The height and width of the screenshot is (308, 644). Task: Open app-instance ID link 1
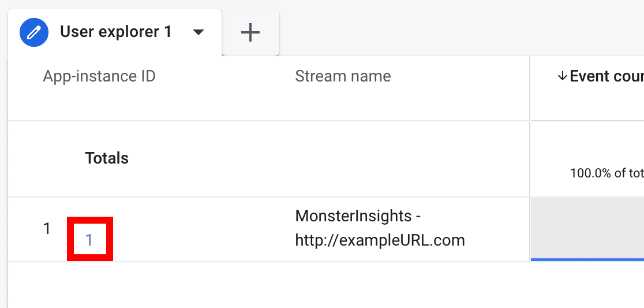click(x=89, y=240)
